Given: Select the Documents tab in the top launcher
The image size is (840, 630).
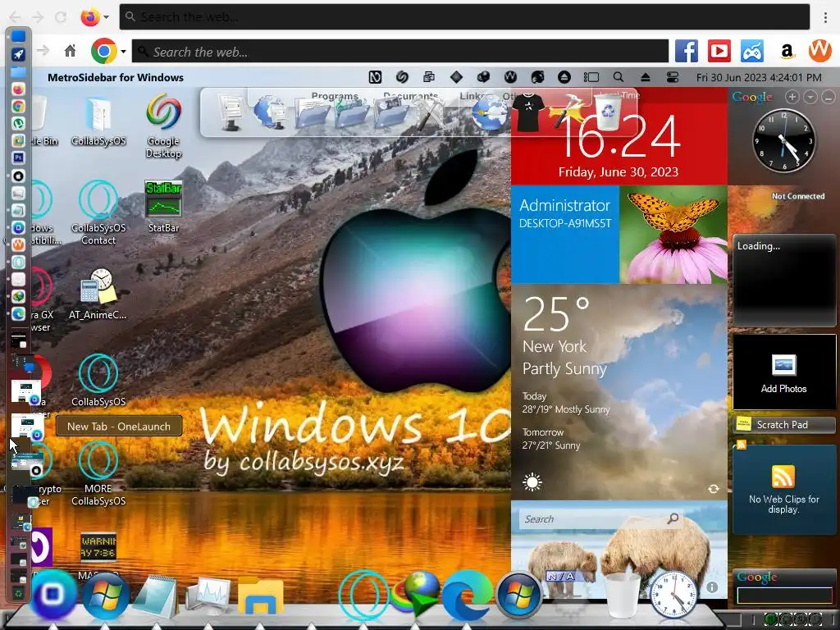Looking at the screenshot, I should (410, 96).
